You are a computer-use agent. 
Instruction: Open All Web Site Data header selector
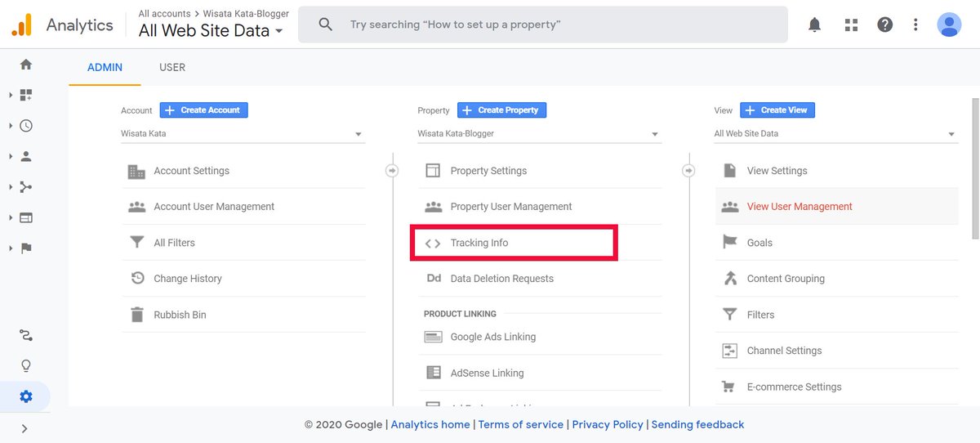pyautogui.click(x=211, y=31)
